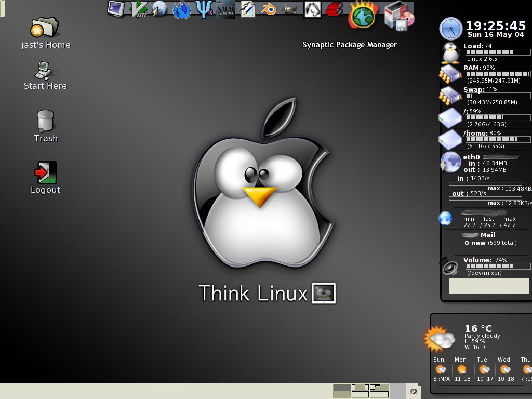Open jast's Home folder
Image resolution: width=532 pixels, height=399 pixels.
45,28
